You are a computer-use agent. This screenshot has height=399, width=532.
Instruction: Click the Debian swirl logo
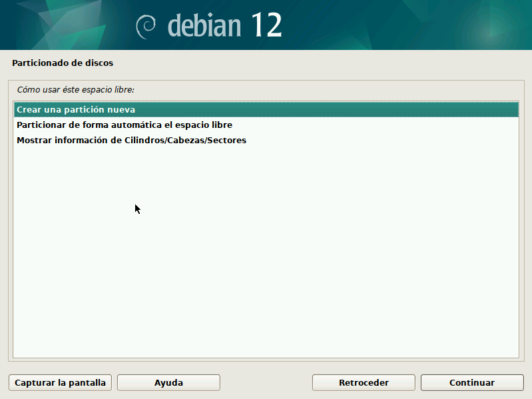[146, 26]
